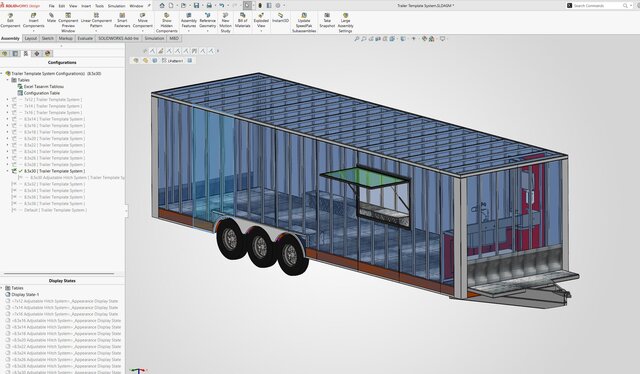The image size is (640, 374).
Task: Click Smart Fasteners
Action: point(122,20)
